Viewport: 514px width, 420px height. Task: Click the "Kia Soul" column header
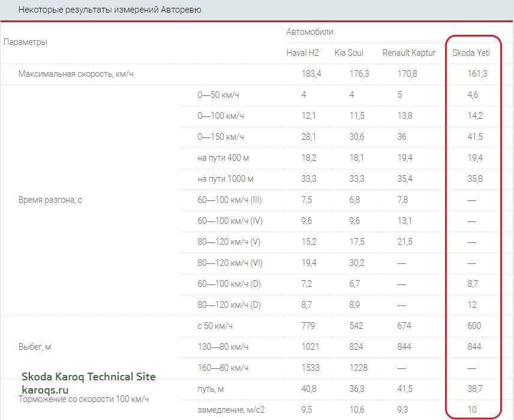click(x=349, y=53)
